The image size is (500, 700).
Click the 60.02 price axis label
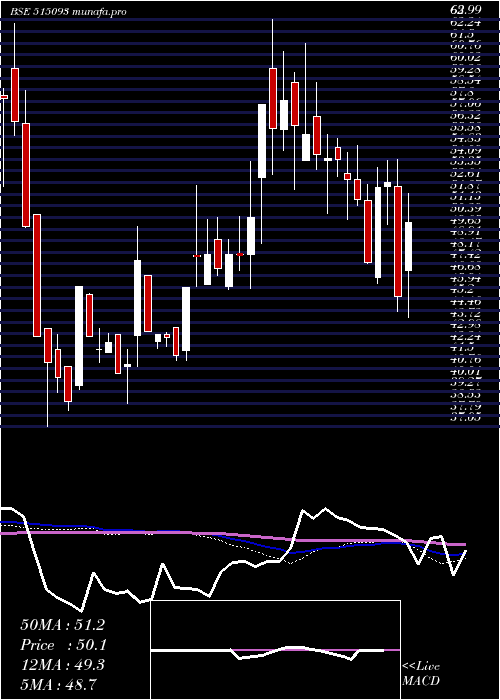tap(466, 58)
